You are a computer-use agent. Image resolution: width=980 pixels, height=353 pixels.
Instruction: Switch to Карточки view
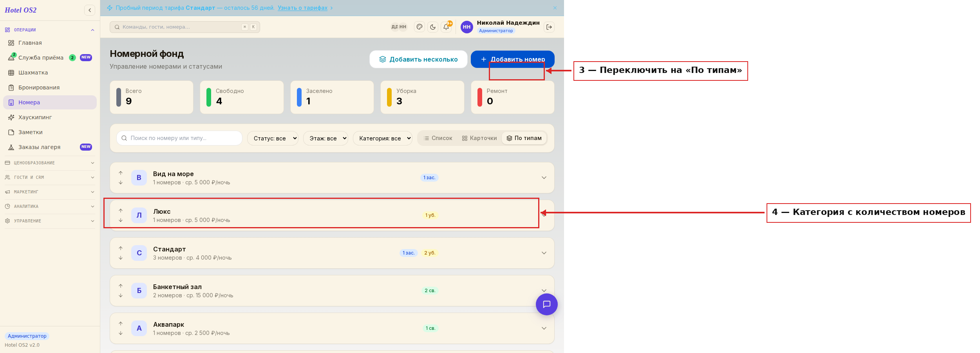pos(479,138)
